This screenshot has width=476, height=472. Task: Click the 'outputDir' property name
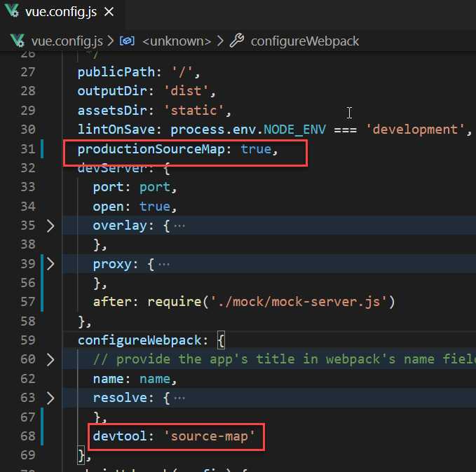click(x=112, y=91)
